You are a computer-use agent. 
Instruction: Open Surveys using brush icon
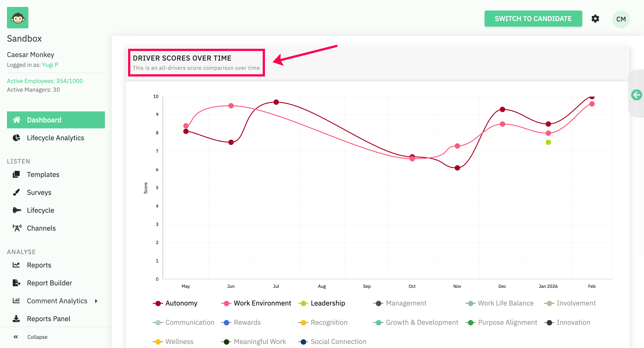tap(16, 192)
